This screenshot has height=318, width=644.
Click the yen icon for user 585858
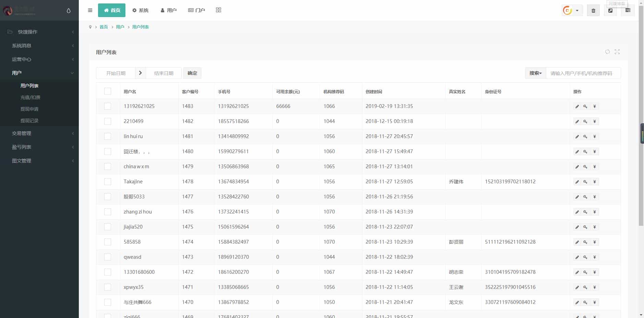(x=595, y=242)
